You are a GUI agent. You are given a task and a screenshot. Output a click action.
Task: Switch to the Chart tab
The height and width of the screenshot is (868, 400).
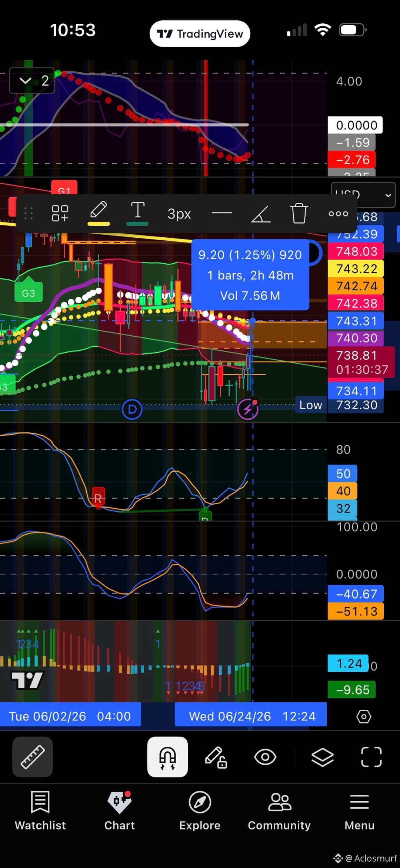(x=120, y=811)
